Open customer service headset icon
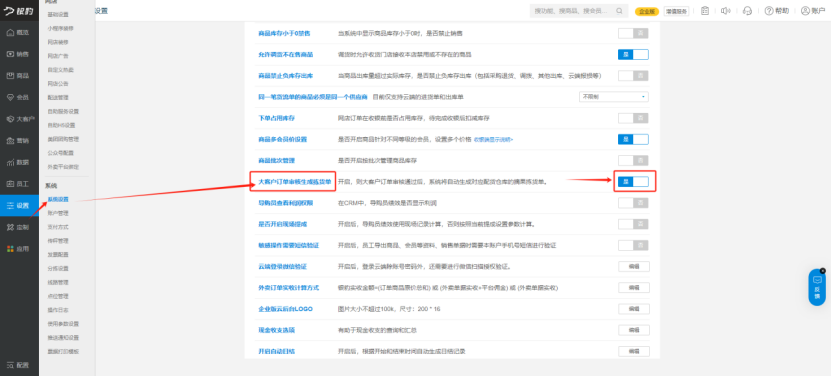Image resolution: width=831 pixels, height=376 pixels. [747, 11]
